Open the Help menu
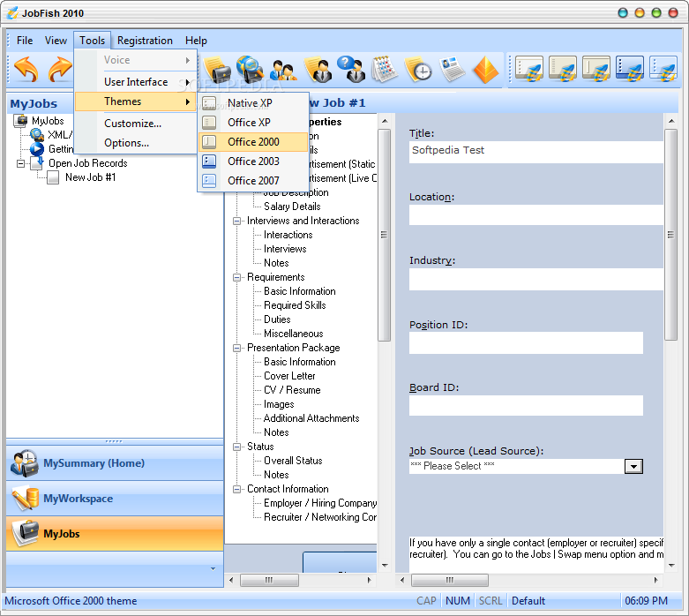Screen dimensions: 689x616 (x=196, y=41)
